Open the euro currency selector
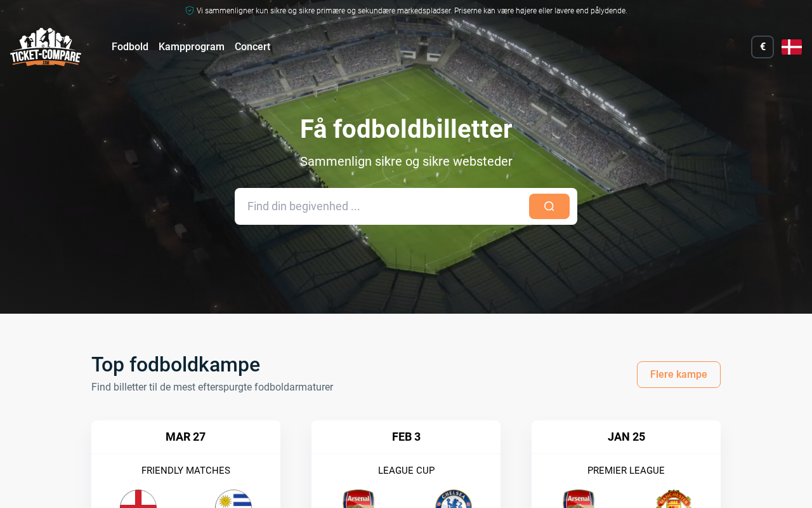Viewport: 812px width, 508px height. click(763, 47)
